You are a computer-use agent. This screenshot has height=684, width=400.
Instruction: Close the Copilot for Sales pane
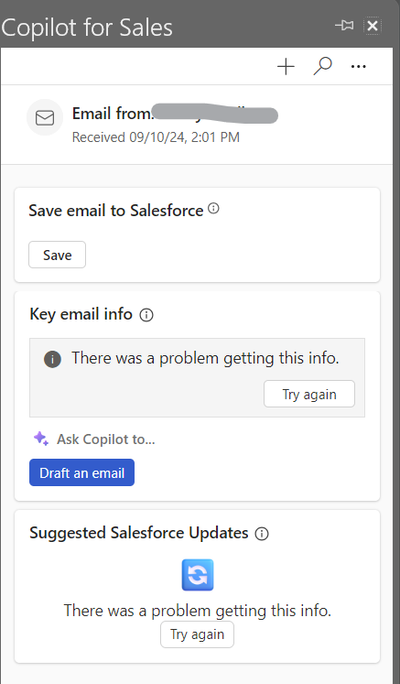click(x=373, y=26)
